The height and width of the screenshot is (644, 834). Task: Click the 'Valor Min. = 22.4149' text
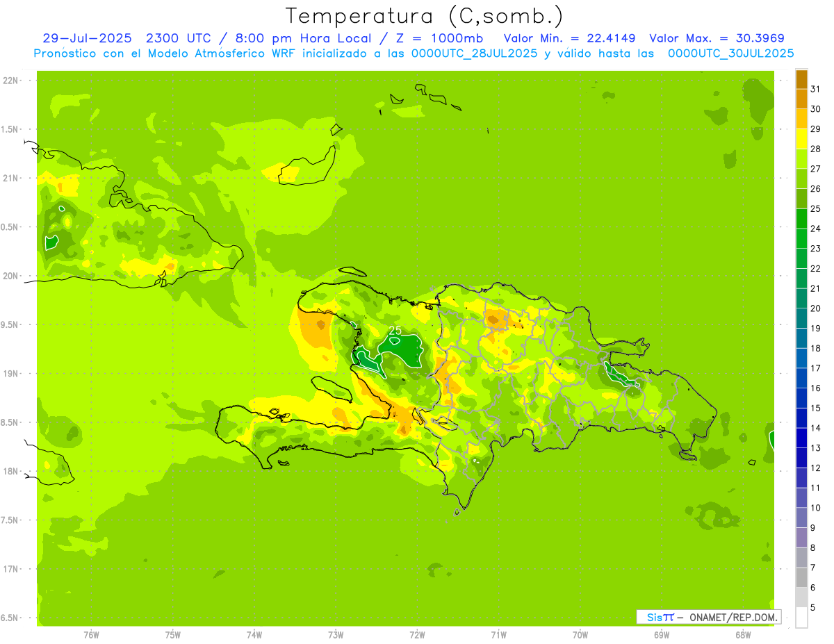[569, 38]
